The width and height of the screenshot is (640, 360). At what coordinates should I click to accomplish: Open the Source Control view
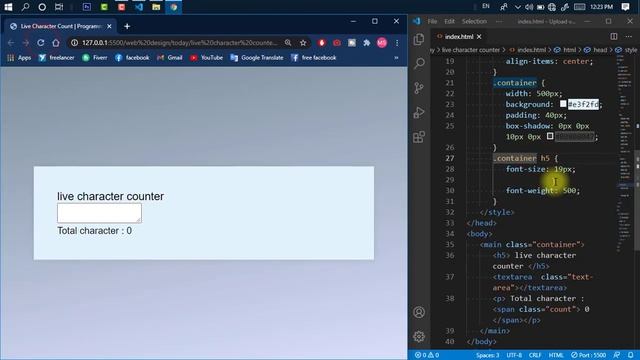tap(419, 88)
